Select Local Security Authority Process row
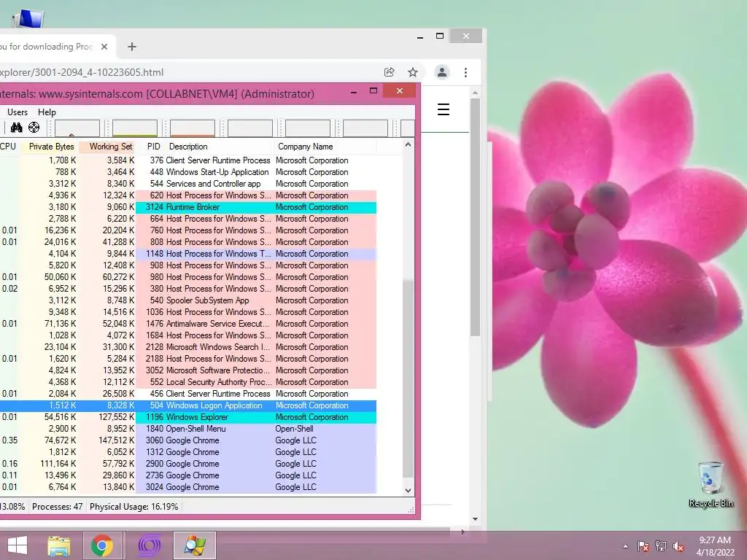Viewport: 747px width, 560px height. coord(188,382)
